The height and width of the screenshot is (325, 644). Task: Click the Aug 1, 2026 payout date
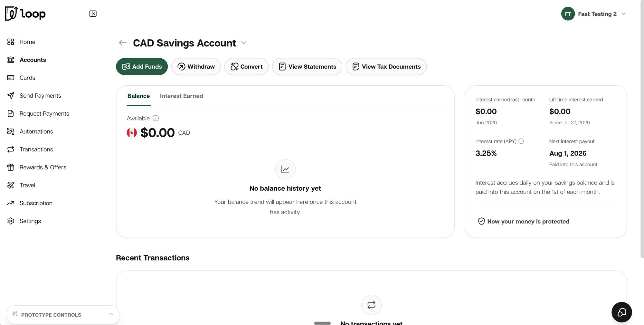click(x=568, y=153)
